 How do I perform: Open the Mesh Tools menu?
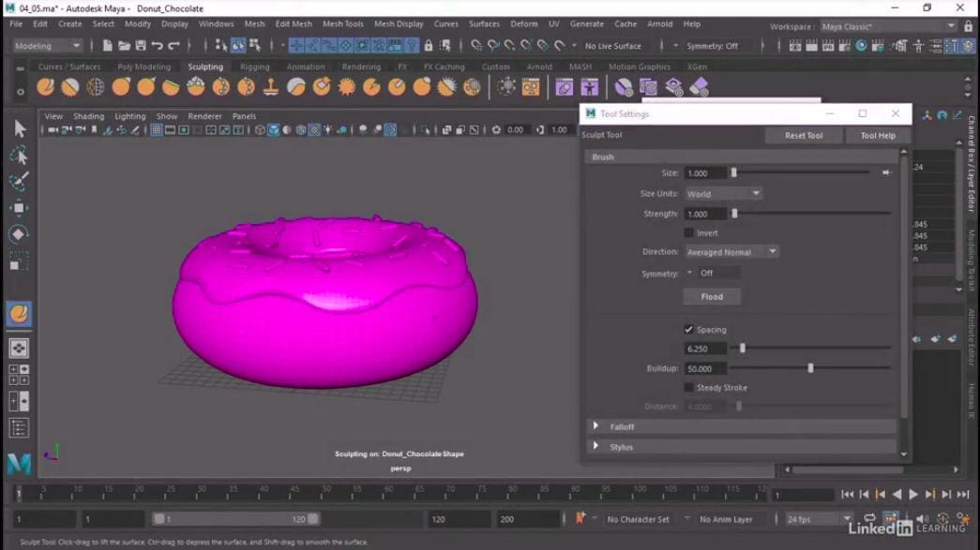click(x=342, y=23)
